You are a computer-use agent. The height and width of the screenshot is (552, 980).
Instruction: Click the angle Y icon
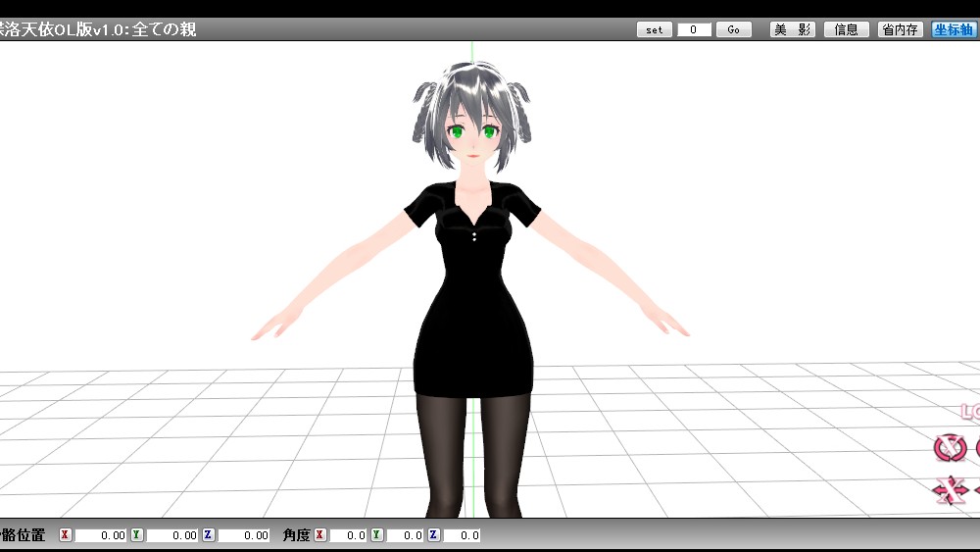tap(377, 535)
